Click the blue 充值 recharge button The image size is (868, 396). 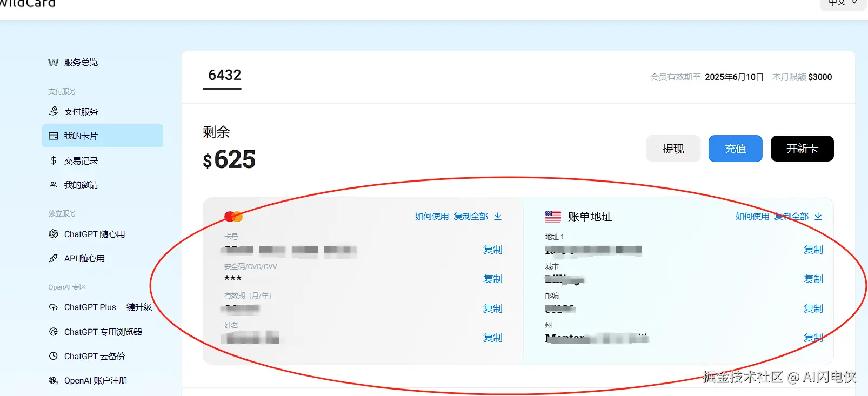click(x=736, y=149)
